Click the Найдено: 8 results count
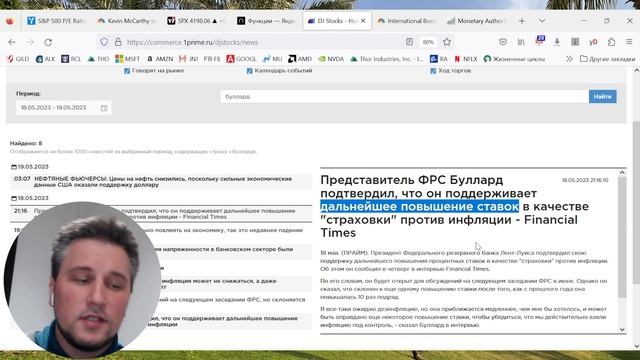640x360 pixels. [x=26, y=143]
